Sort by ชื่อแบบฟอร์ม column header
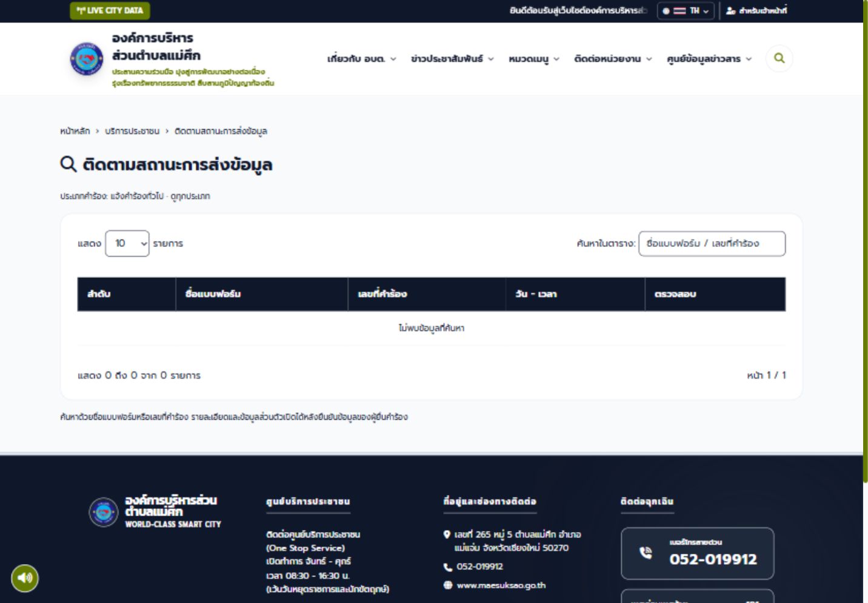Screen dimensions: 868x603 pos(262,294)
